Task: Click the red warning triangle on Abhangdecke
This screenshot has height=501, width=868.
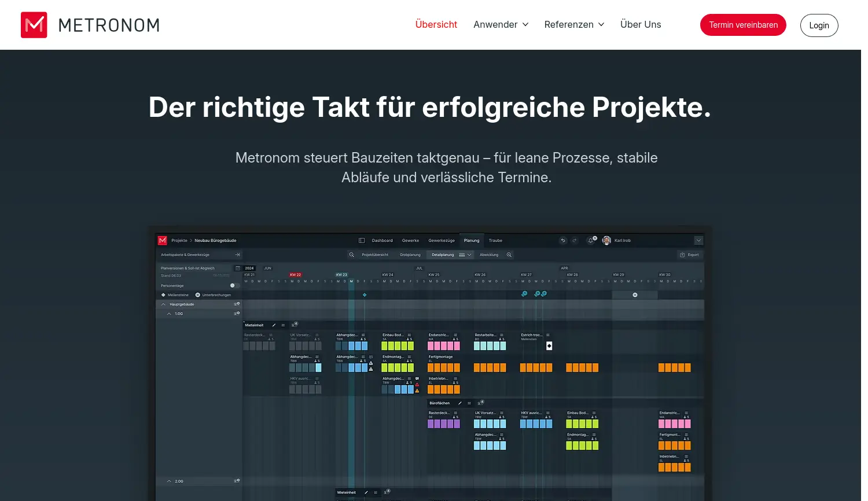Action: click(417, 385)
